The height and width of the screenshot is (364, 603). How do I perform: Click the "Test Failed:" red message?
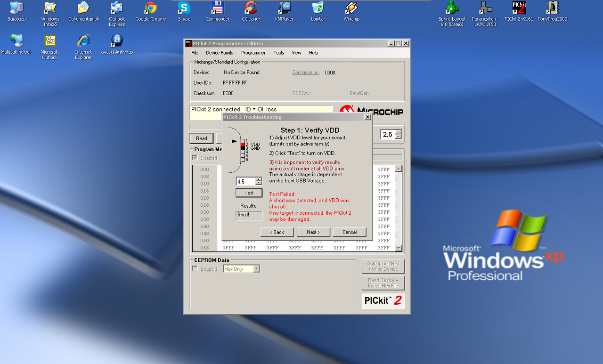282,194
